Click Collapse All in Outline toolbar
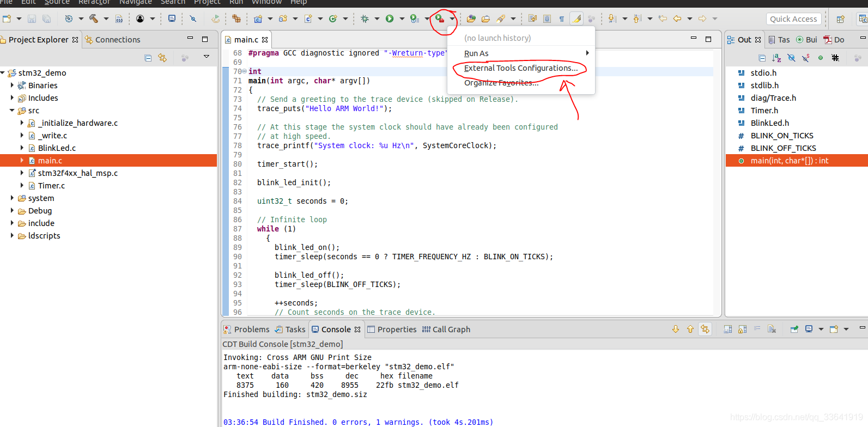The image size is (868, 427). pos(762,58)
